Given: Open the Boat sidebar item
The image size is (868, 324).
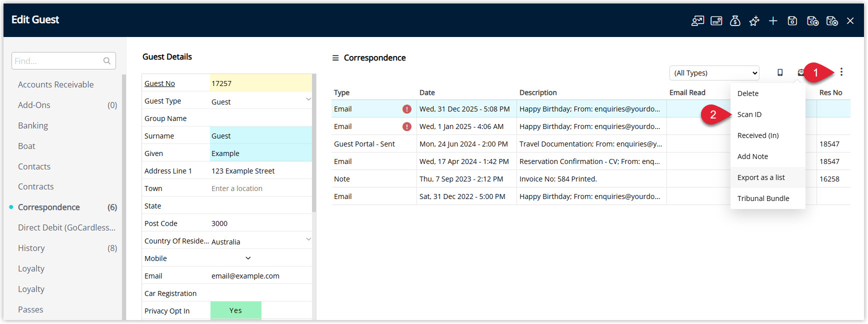Looking at the screenshot, I should (x=26, y=146).
